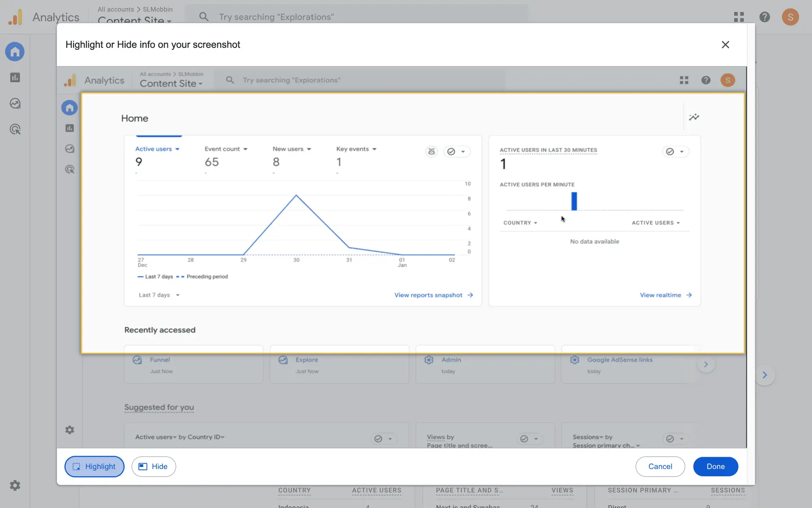Switch to the Hide mode toggle

pos(154,467)
